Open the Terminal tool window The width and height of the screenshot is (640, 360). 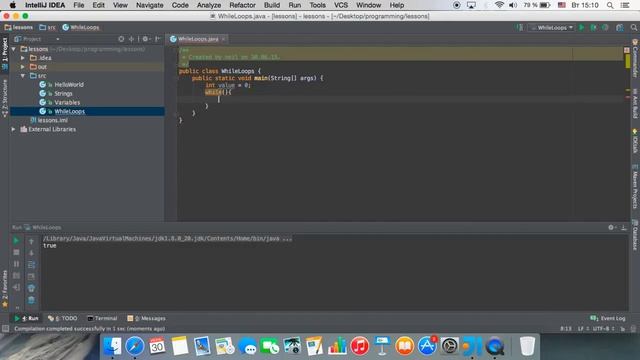click(102, 318)
